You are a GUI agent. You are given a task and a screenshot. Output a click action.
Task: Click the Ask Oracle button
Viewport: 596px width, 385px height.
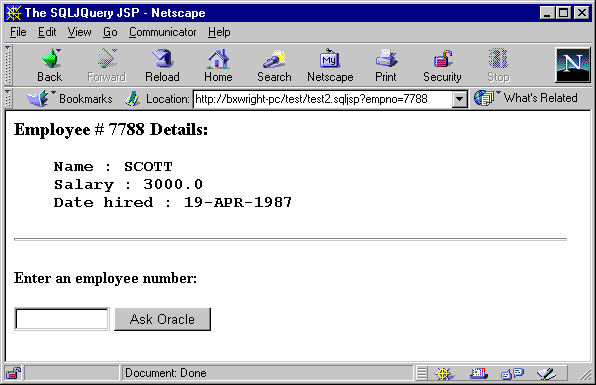(162, 319)
